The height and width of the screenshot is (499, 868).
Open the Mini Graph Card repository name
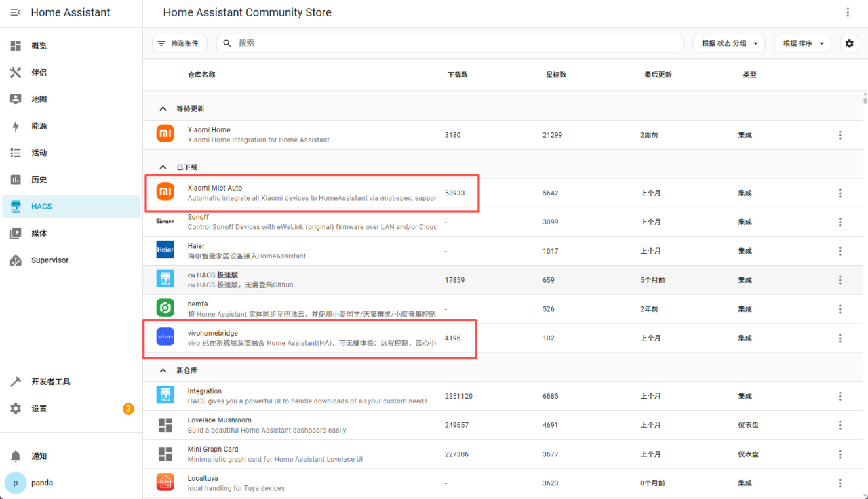tap(213, 449)
